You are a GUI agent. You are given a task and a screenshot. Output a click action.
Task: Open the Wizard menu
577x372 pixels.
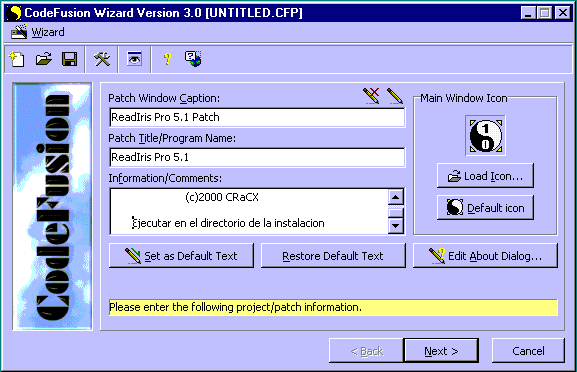click(38, 32)
